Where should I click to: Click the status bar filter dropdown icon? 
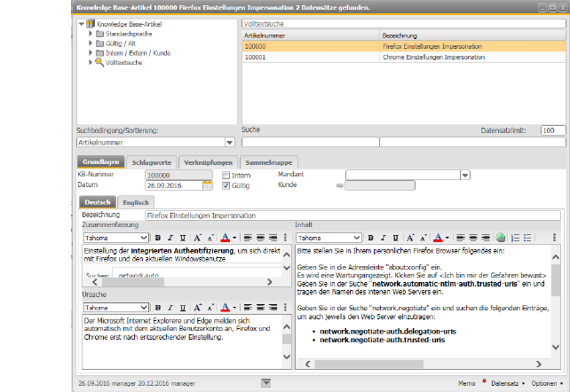[266, 382]
